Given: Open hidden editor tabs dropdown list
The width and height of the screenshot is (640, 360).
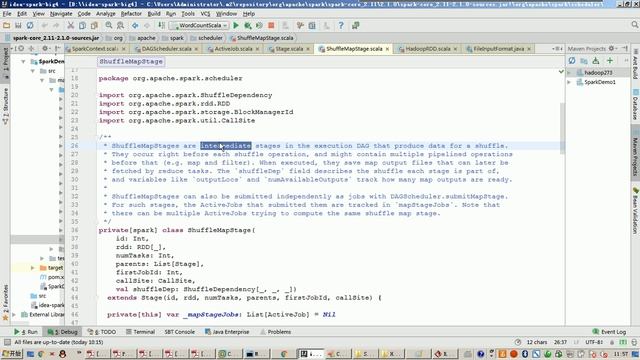Looking at the screenshot, I should coord(557,49).
